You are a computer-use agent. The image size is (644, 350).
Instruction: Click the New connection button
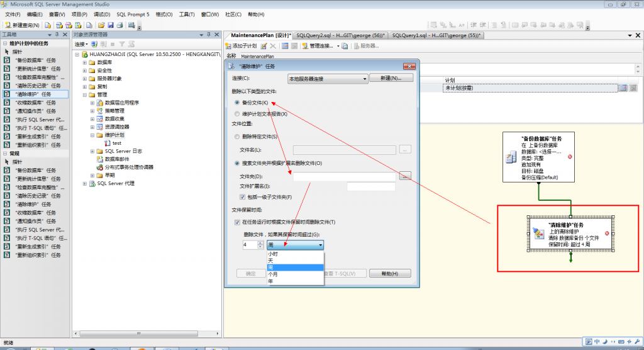pos(391,78)
